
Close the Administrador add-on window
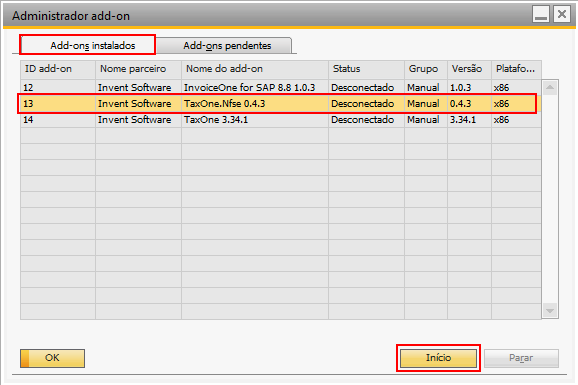[x=562, y=14]
